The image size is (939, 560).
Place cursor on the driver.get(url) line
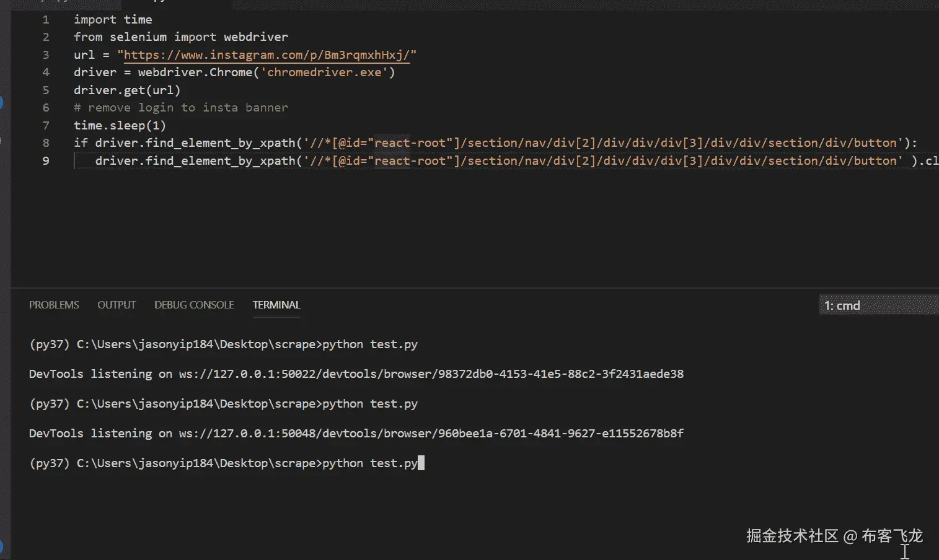(x=127, y=90)
